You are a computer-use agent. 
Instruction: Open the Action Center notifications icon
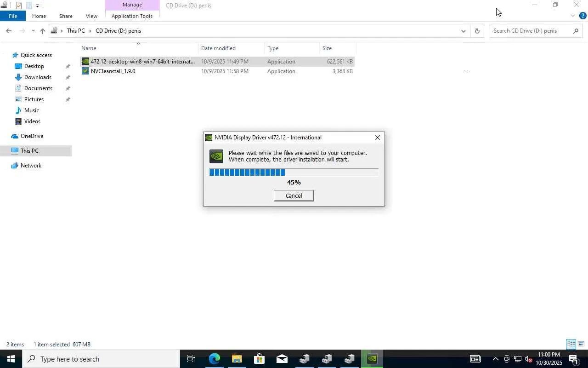573,359
